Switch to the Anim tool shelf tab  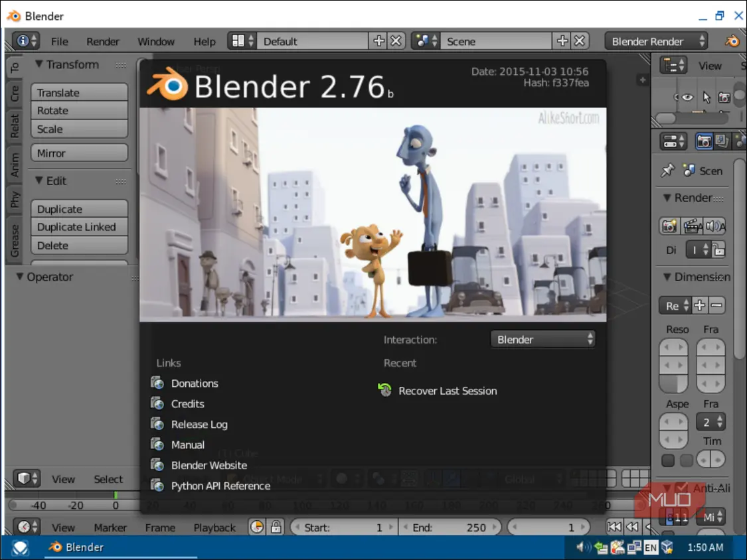(15, 165)
